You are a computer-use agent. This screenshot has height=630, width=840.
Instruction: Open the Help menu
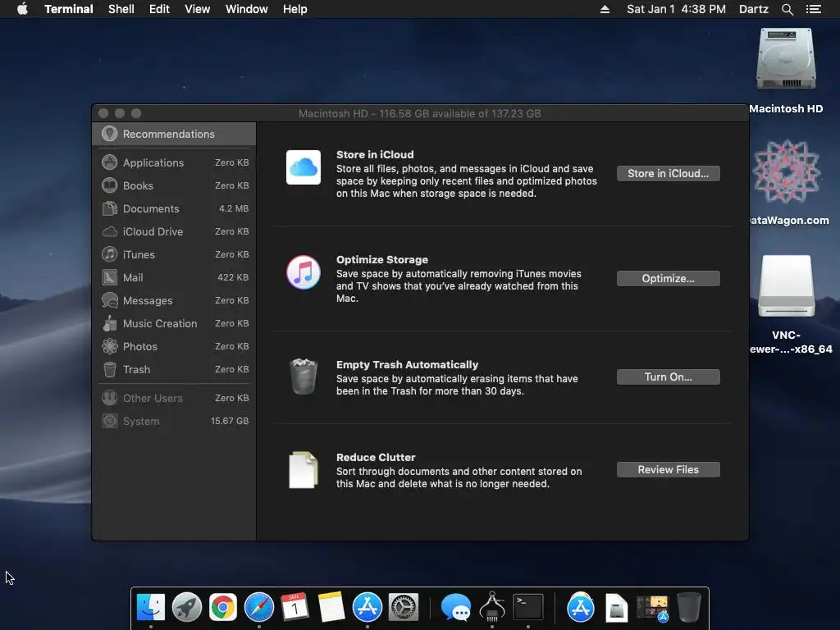(294, 9)
